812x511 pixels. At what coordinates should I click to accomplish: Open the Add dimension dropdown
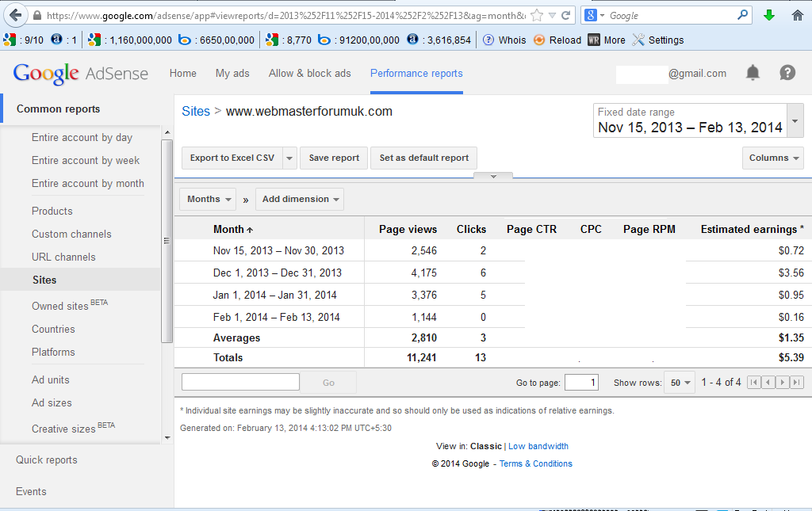(300, 199)
